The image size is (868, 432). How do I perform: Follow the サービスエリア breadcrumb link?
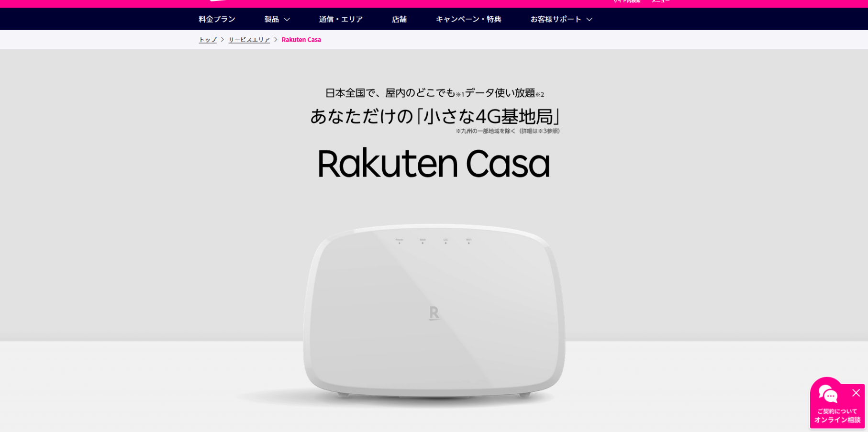(x=249, y=40)
